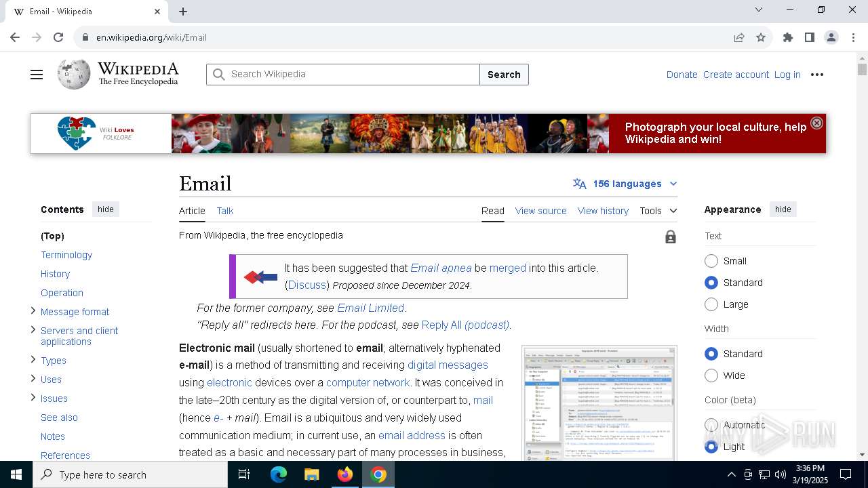Click the Donate link
The height and width of the screenshot is (488, 868).
click(682, 75)
